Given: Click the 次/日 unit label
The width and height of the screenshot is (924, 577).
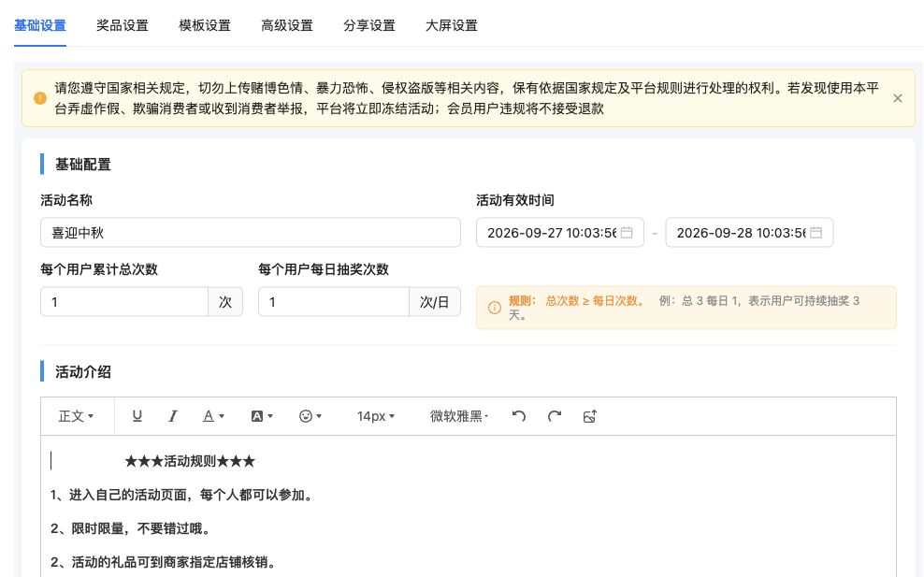Looking at the screenshot, I should click(435, 302).
